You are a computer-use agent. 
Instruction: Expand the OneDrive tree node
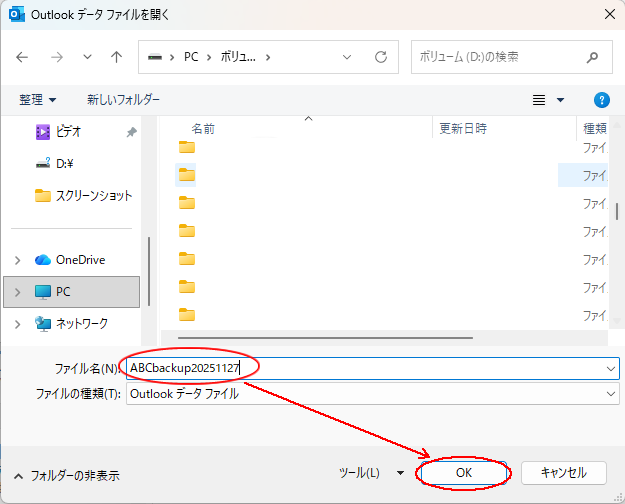click(x=18, y=260)
